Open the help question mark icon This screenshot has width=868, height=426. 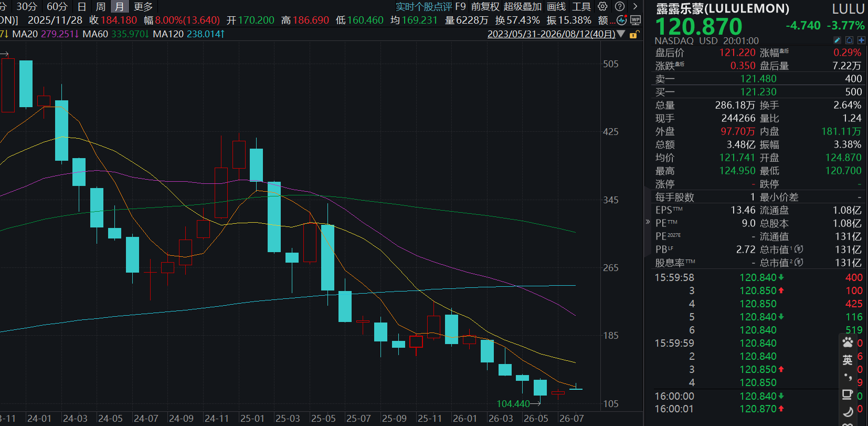pyautogui.click(x=620, y=6)
